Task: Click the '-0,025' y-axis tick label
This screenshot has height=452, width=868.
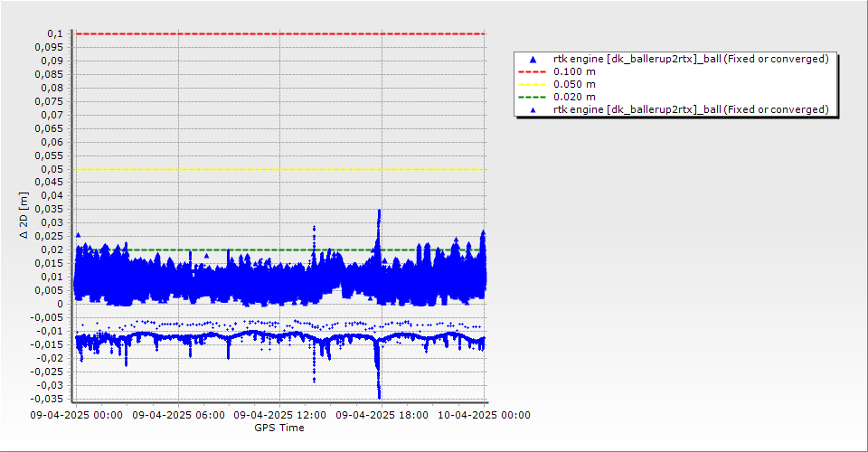Action: (47, 372)
